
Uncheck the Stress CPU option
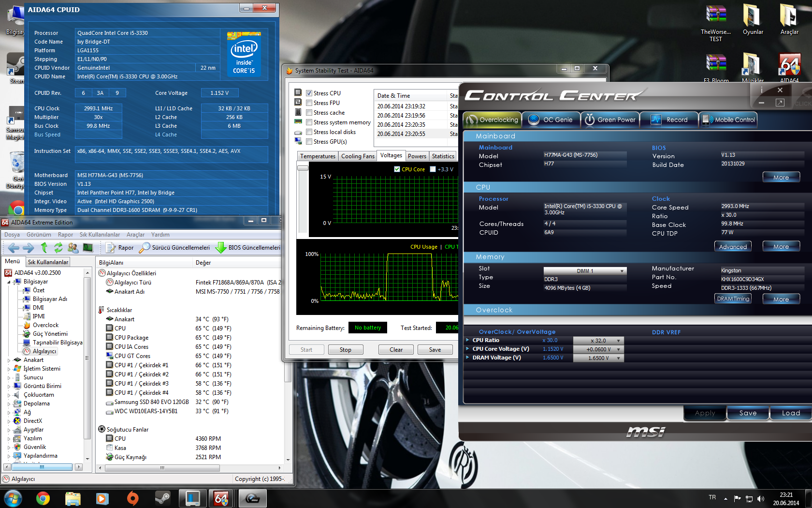coord(309,93)
